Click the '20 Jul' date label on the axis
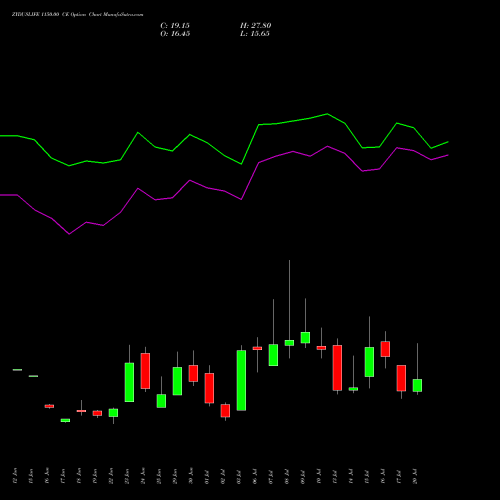 coord(415,476)
